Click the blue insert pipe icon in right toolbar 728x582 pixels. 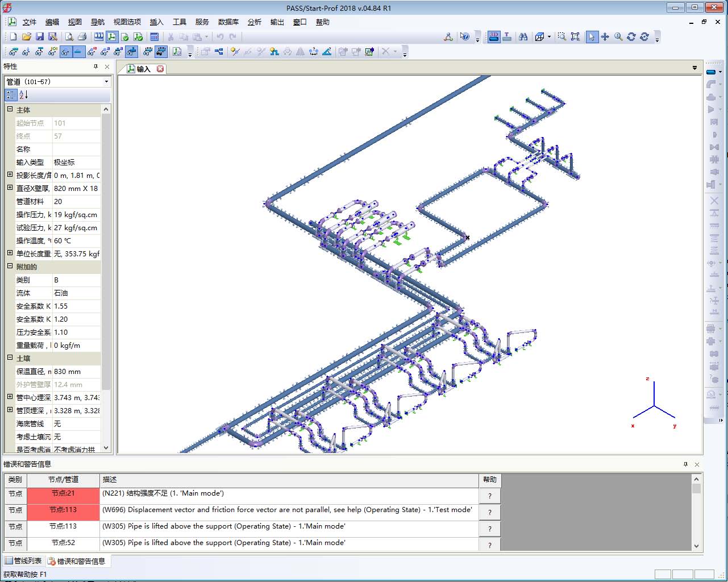tap(710, 72)
